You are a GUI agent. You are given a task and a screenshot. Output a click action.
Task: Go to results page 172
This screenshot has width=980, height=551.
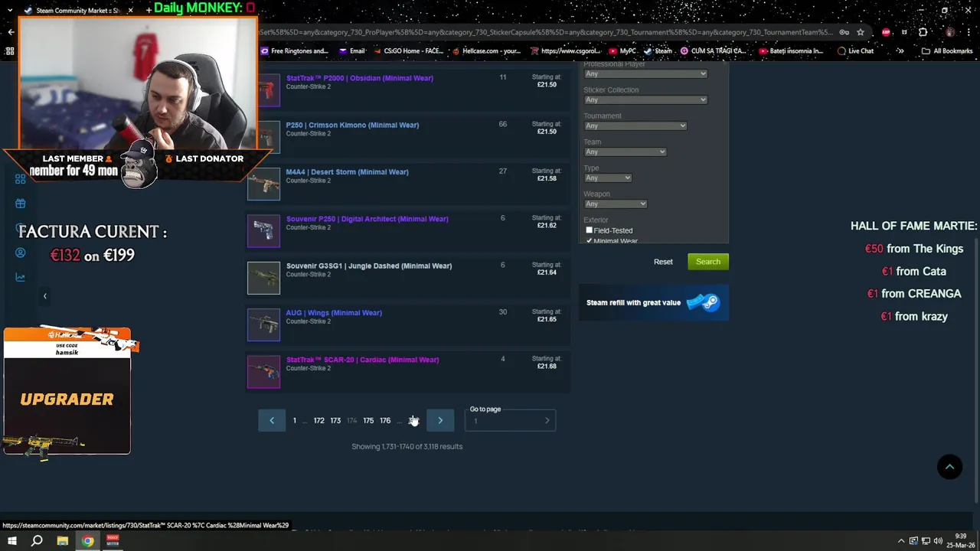[x=318, y=420]
